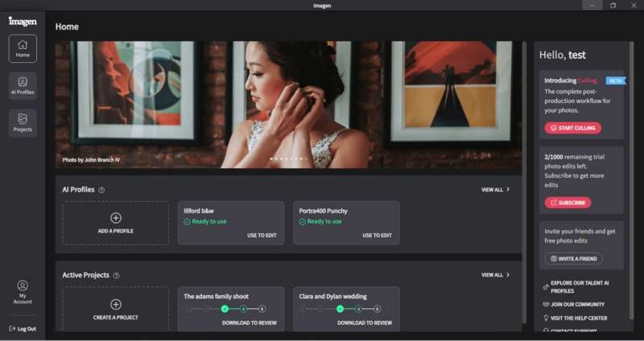
Task: Open Explore Our Talent AI Profiles link
Action: (x=578, y=286)
